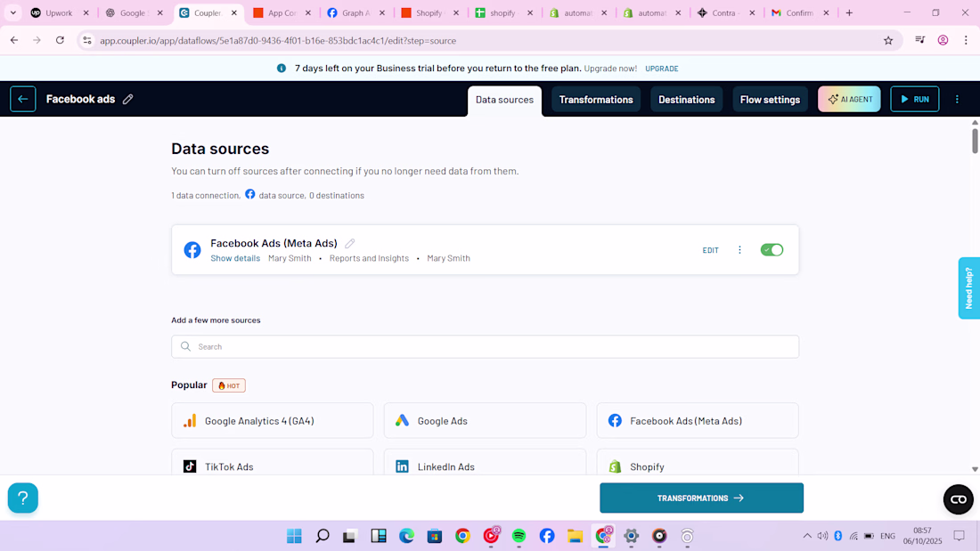
Task: Open the Transformations tab
Action: (x=596, y=100)
